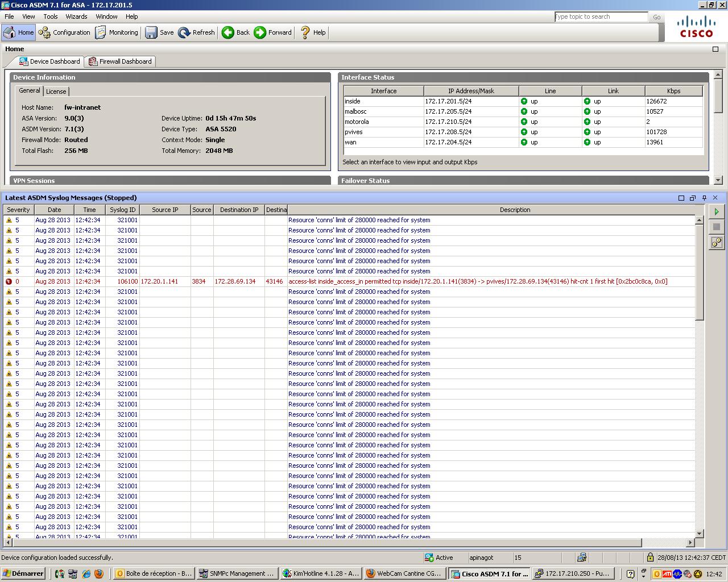Viewport: 728px width, 582px height.
Task: Click the lock icon in the status bar
Action: pos(650,558)
